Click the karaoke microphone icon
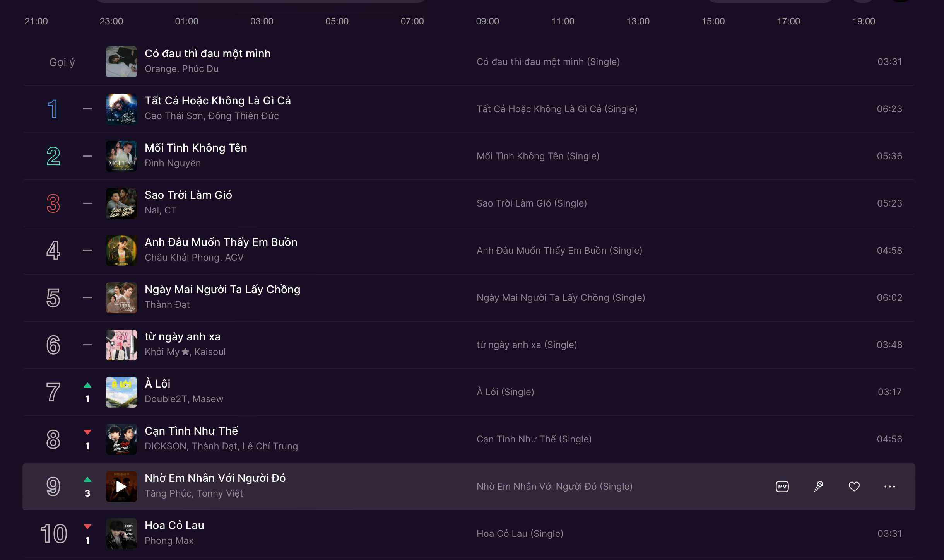This screenshot has height=560, width=944. 818,487
